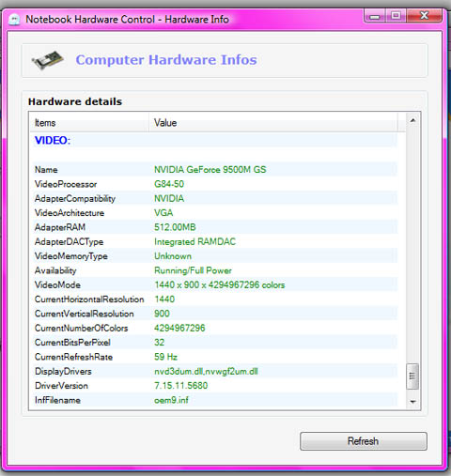The height and width of the screenshot is (476, 451).
Task: Minimize the Hardware Info window
Action: (x=375, y=16)
